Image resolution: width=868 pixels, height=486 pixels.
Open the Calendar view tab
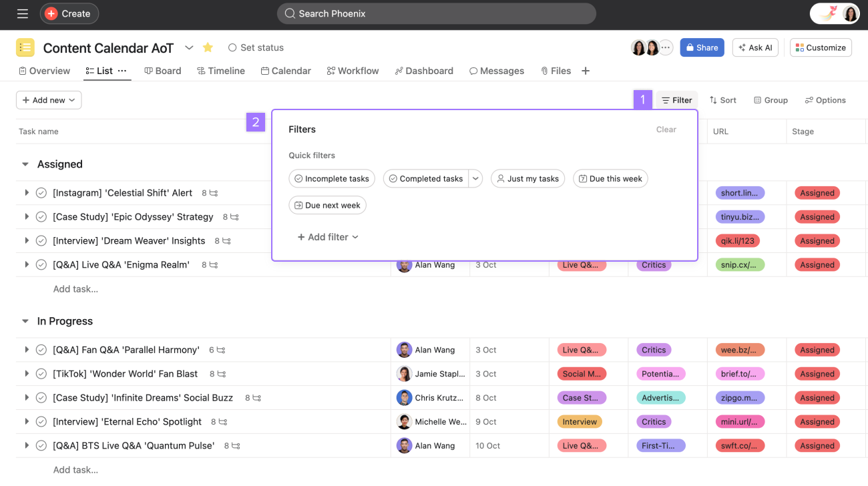286,71
